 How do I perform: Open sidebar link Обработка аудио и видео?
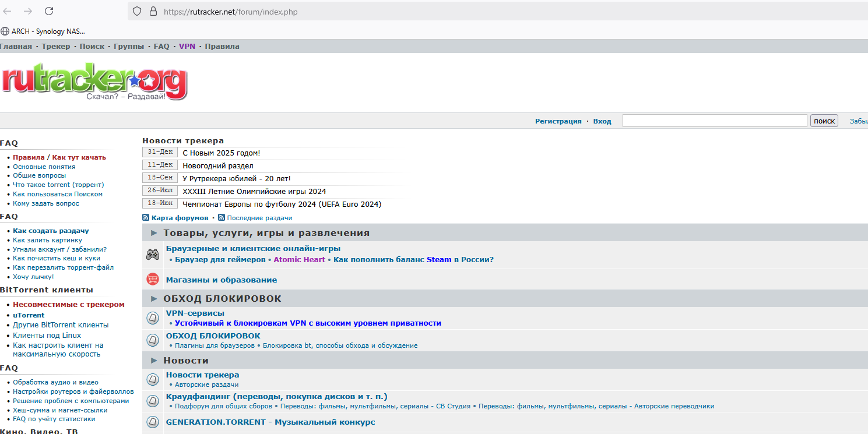[x=56, y=382]
